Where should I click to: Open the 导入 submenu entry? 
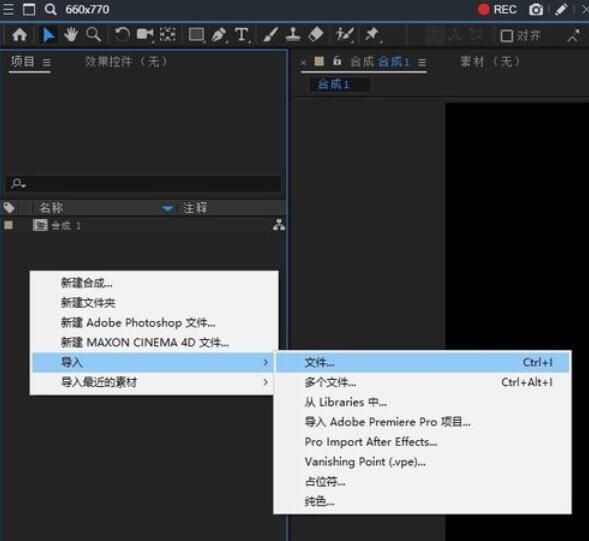click(x=154, y=363)
